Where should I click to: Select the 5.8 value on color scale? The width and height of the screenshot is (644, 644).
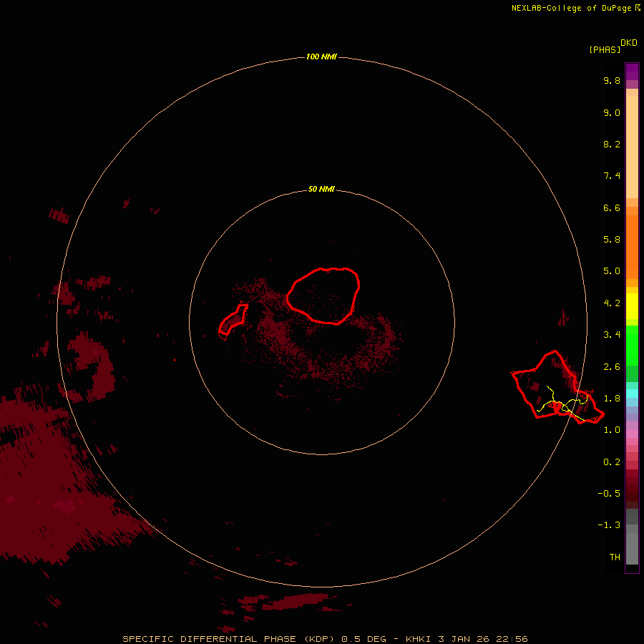click(x=612, y=240)
